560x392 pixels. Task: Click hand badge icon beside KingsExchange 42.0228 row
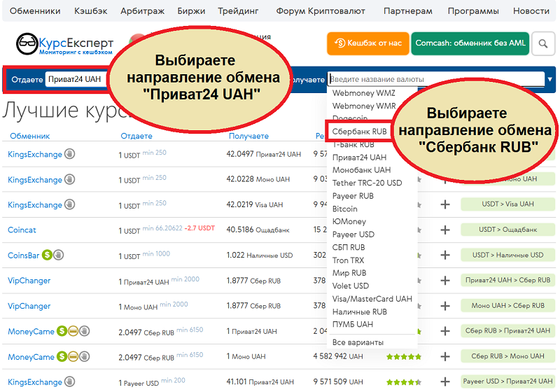pos(69,179)
